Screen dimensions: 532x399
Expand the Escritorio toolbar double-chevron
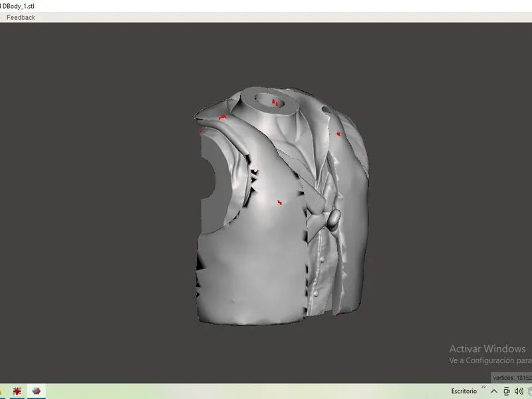pos(483,387)
